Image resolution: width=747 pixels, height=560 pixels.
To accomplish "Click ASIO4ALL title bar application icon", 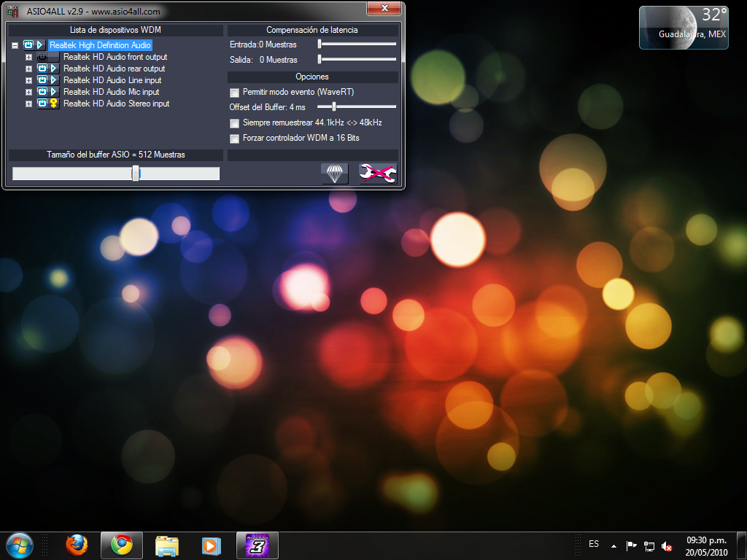I will point(12,11).
